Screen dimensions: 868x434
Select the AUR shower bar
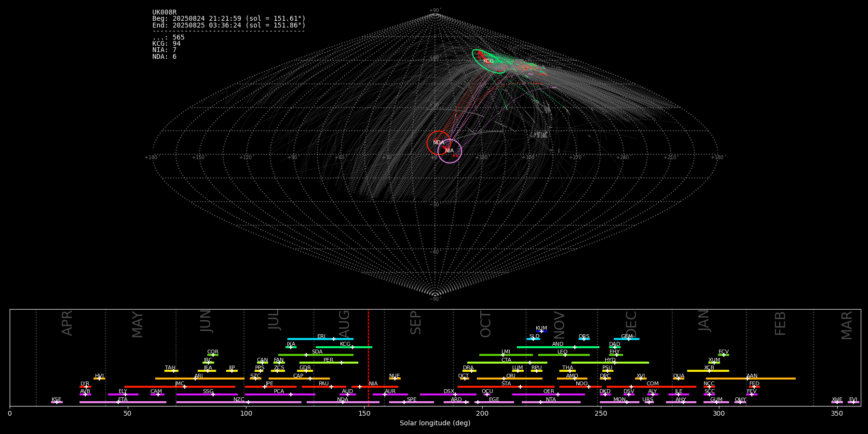[390, 394]
